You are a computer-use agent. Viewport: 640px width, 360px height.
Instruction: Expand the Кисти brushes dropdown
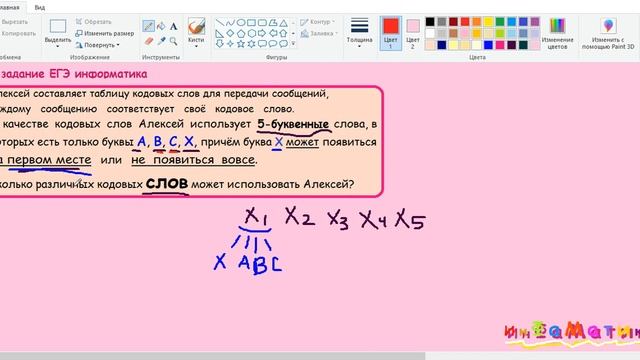click(x=196, y=46)
